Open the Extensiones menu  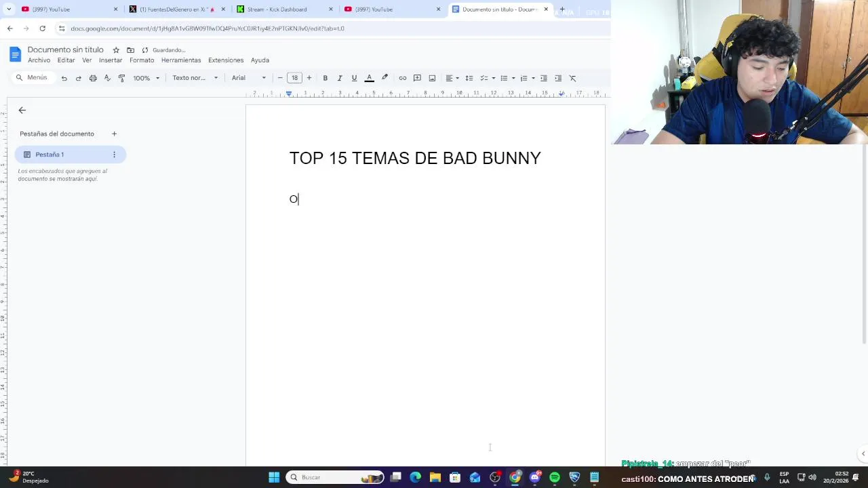coord(226,60)
